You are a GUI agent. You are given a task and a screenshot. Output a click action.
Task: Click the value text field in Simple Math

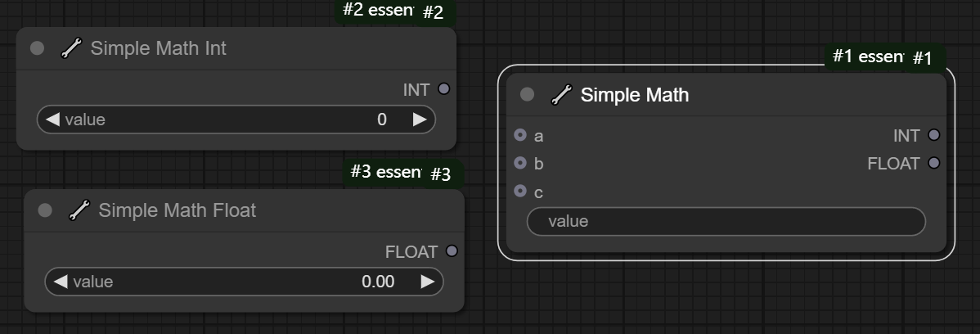pyautogui.click(x=726, y=221)
